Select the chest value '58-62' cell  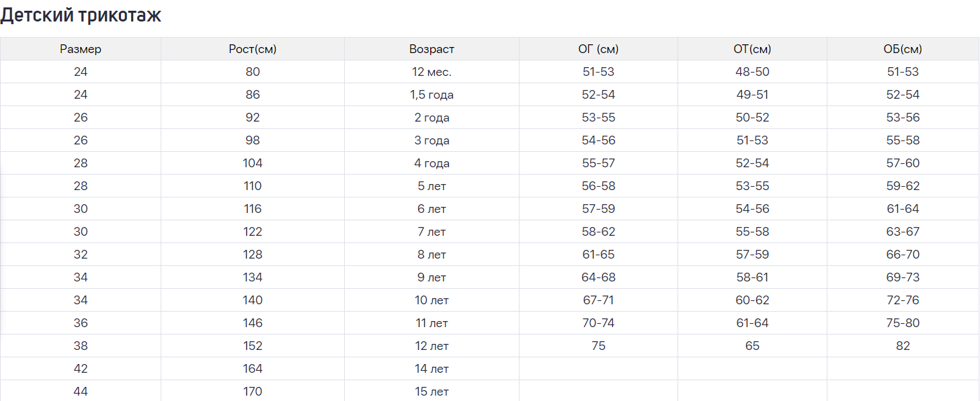[598, 232]
